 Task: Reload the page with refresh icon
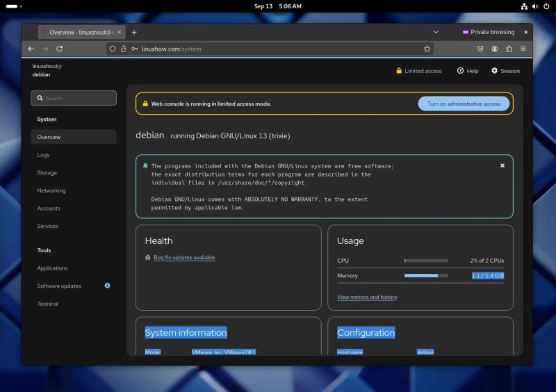[x=60, y=49]
